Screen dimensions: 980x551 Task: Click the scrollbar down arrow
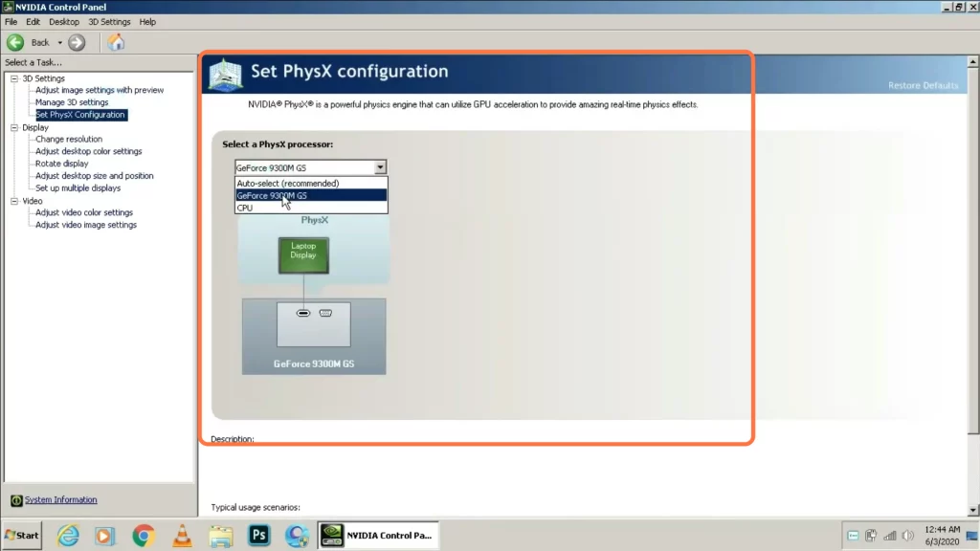coord(973,511)
